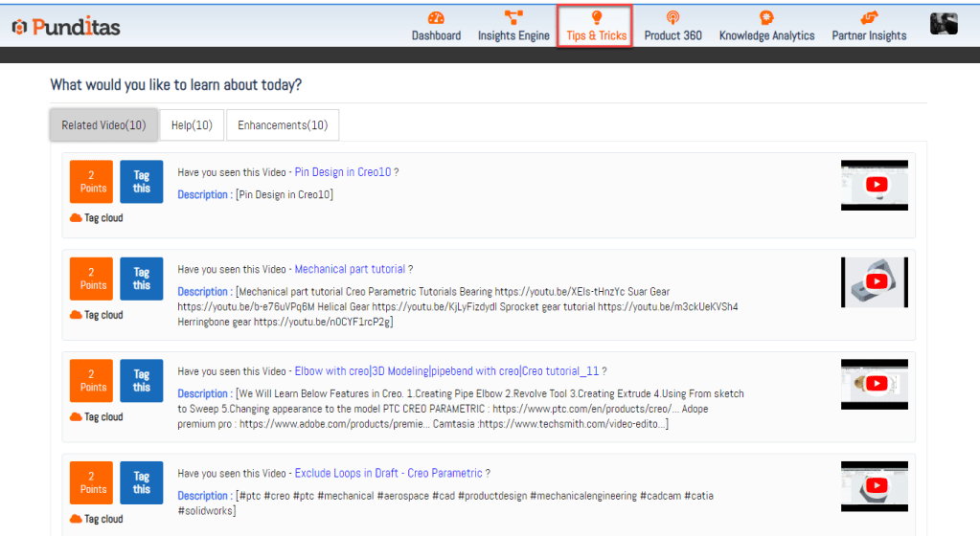The width and height of the screenshot is (980, 536).
Task: Open Exclude Loops in Draft video link
Action: point(388,473)
